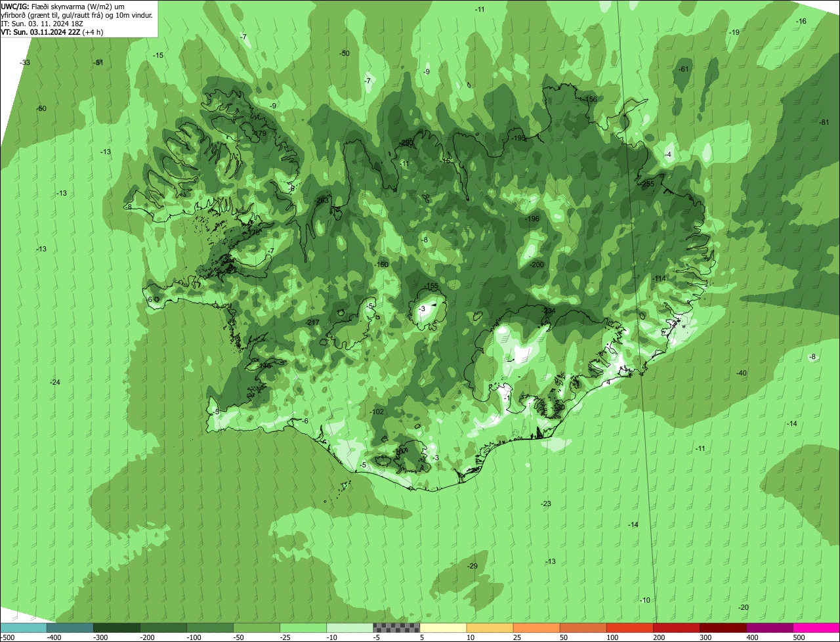The image size is (840, 642).
Task: Click the -81 value at the map's east edge
Action: (x=824, y=122)
